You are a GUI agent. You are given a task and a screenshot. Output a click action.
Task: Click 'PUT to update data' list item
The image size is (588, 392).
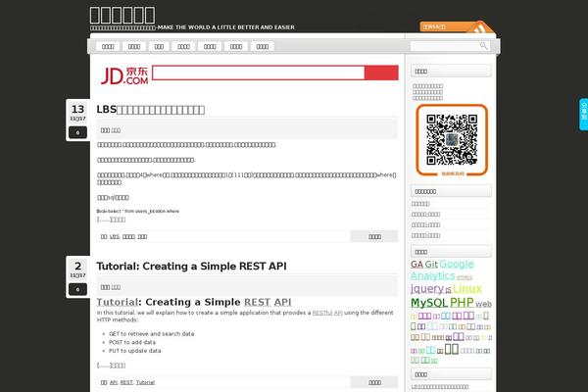[x=135, y=351]
